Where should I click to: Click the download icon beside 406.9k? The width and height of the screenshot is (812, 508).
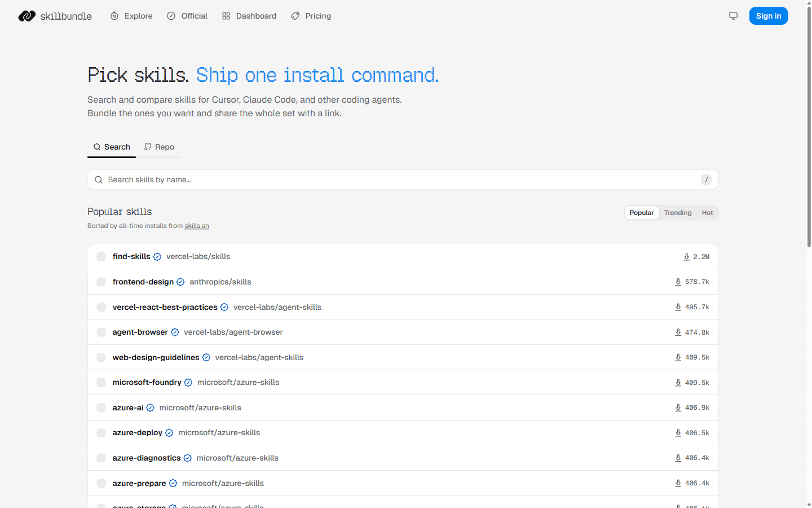point(678,408)
